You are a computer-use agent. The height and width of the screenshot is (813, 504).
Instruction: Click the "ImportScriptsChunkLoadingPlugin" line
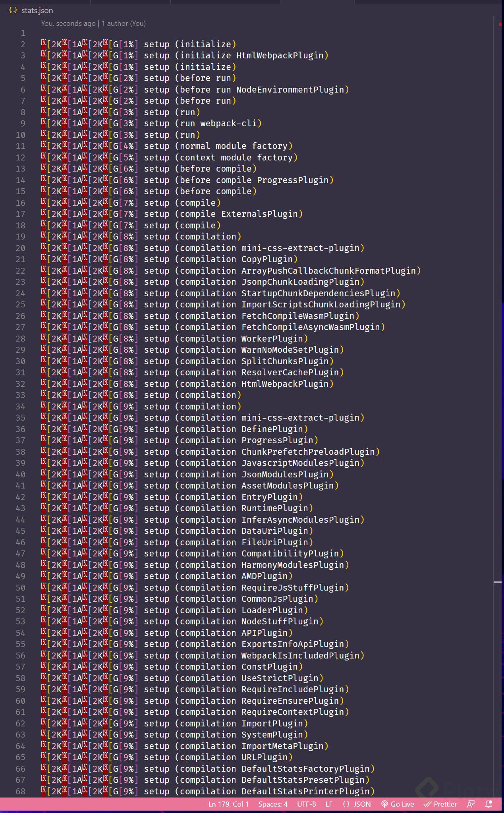coord(223,305)
